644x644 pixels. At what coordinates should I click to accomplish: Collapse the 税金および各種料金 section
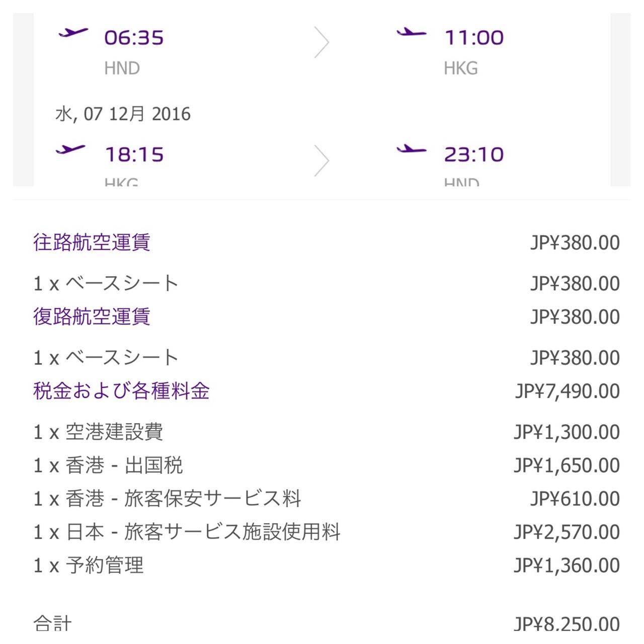point(121,391)
